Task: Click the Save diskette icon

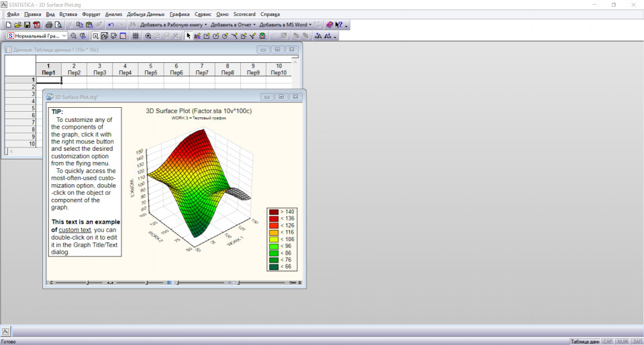Action: pyautogui.click(x=27, y=25)
